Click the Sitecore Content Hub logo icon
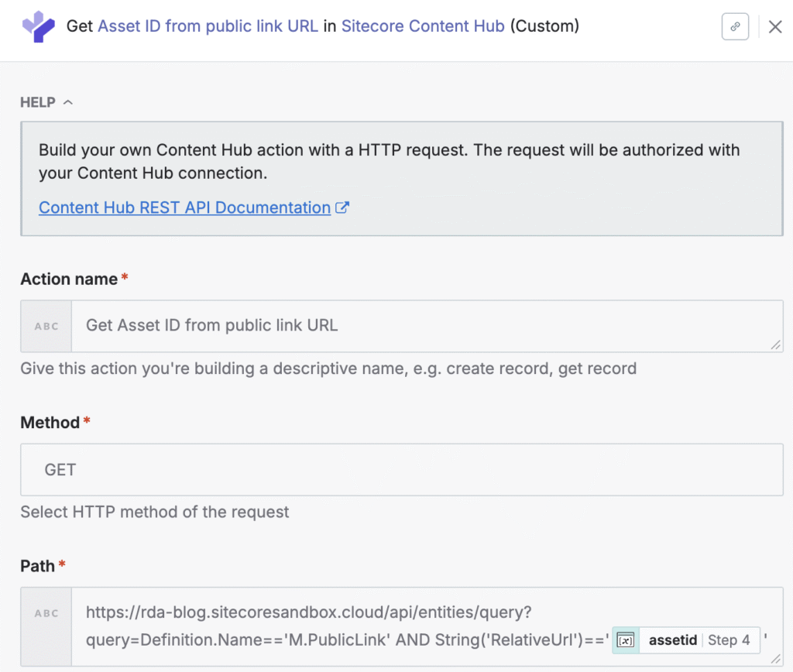This screenshot has height=672, width=793. click(39, 26)
